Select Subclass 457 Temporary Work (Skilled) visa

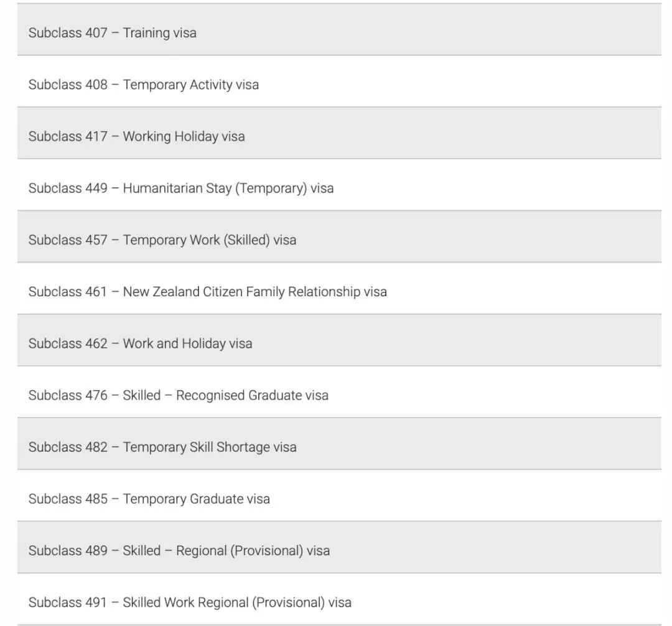339,237
